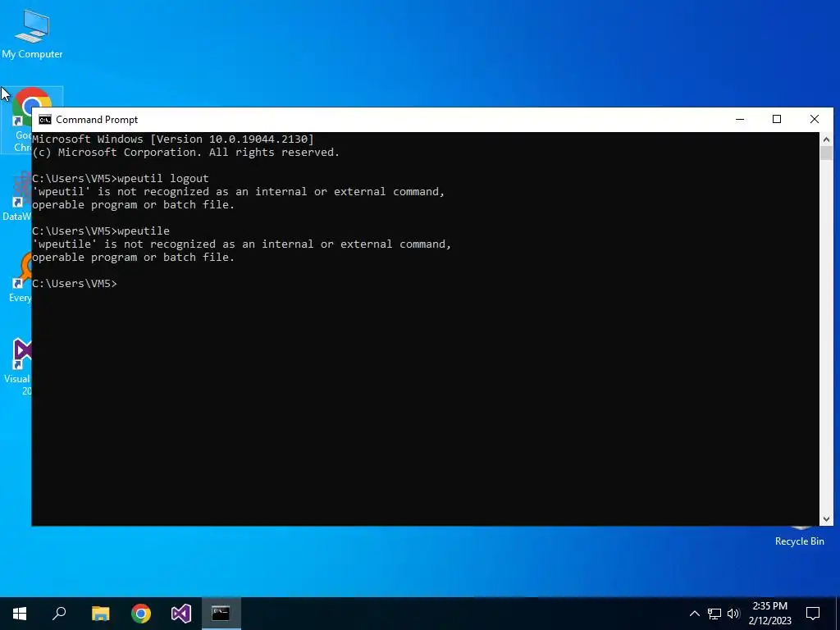
Task: Open the clock showing 2:35 PM
Action: [x=769, y=614]
